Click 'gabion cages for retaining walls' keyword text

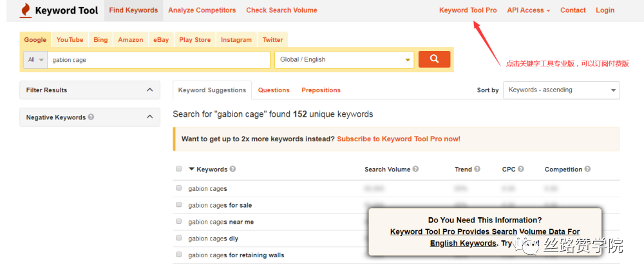click(236, 255)
